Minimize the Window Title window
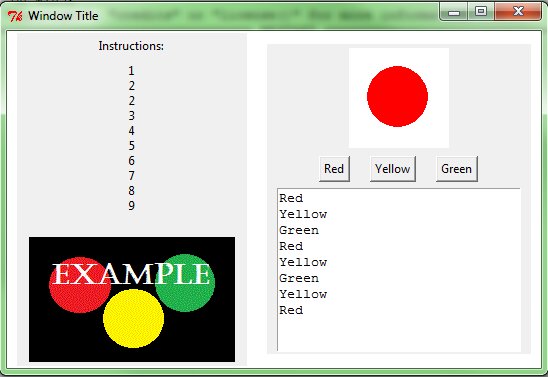 pos(454,12)
